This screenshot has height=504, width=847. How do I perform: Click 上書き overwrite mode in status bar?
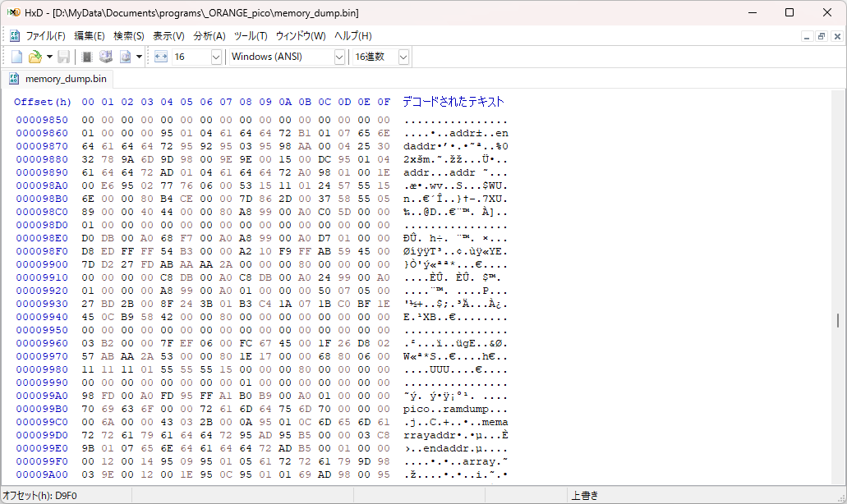pyautogui.click(x=585, y=495)
